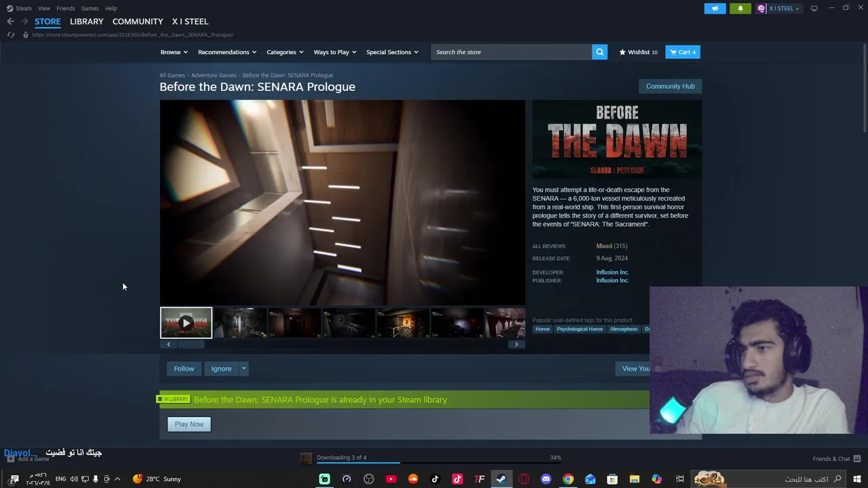Open the X I STEEL profile tab

click(x=190, y=22)
